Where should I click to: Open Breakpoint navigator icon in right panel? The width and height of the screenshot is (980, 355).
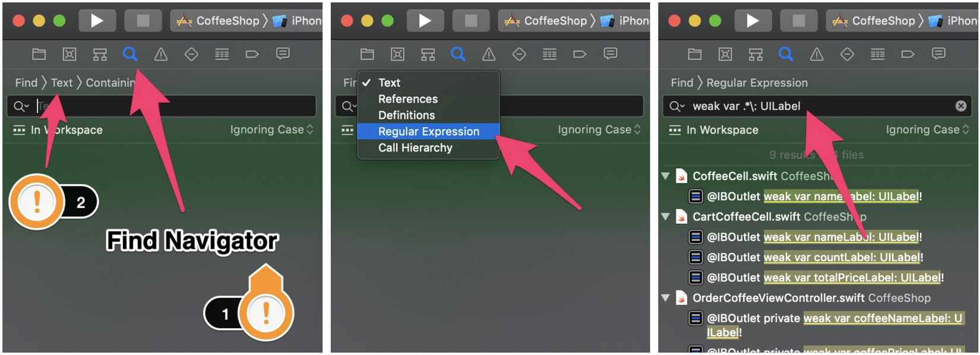tap(908, 55)
